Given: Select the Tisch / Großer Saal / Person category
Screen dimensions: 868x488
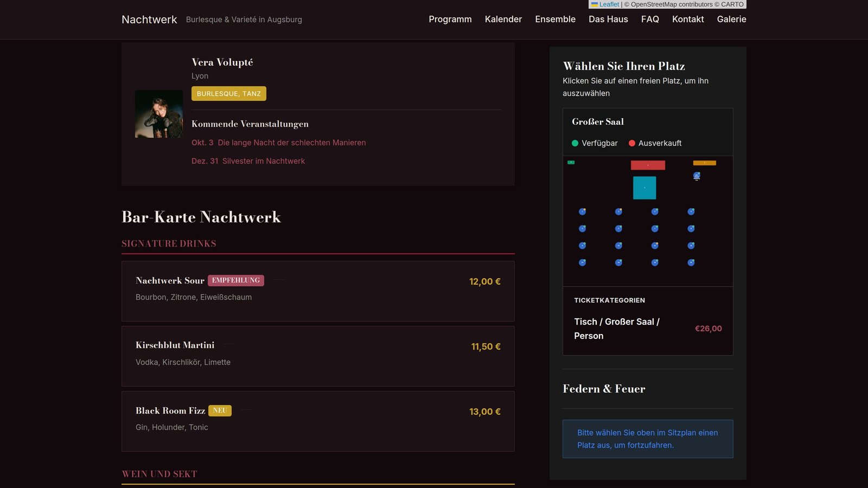Looking at the screenshot, I should pyautogui.click(x=648, y=329).
